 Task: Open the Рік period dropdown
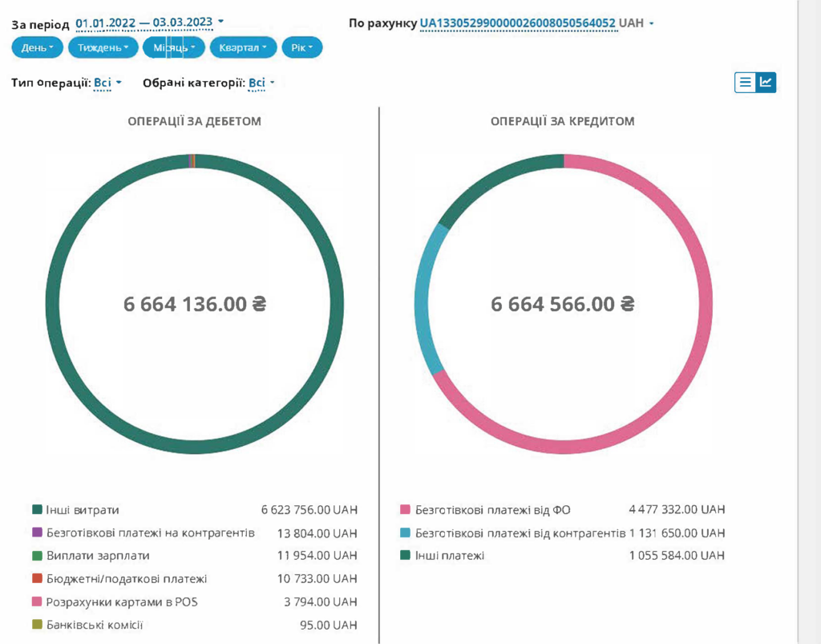(301, 48)
